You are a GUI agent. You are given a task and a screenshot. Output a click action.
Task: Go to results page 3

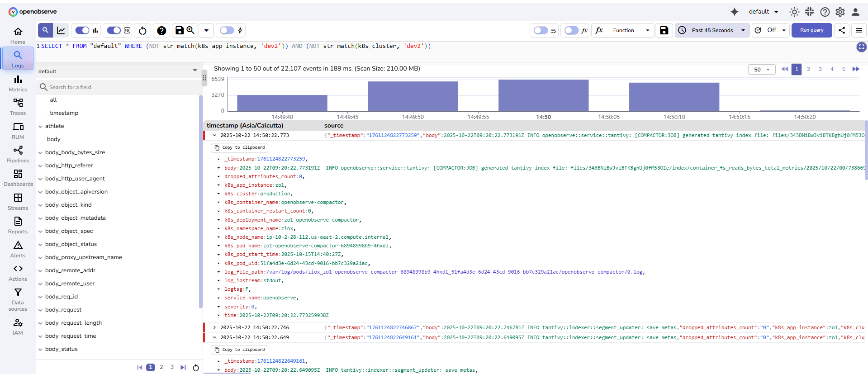tap(820, 69)
